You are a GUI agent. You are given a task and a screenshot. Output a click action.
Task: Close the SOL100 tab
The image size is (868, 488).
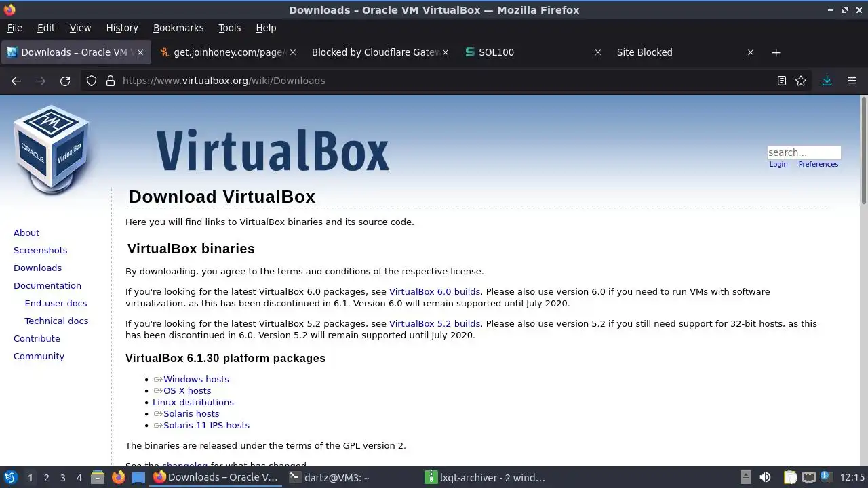pos(597,52)
